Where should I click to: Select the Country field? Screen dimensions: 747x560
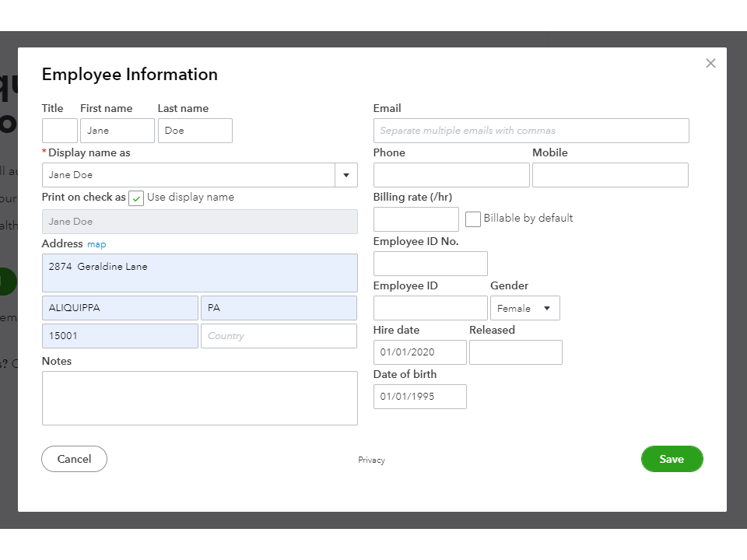[x=279, y=336]
